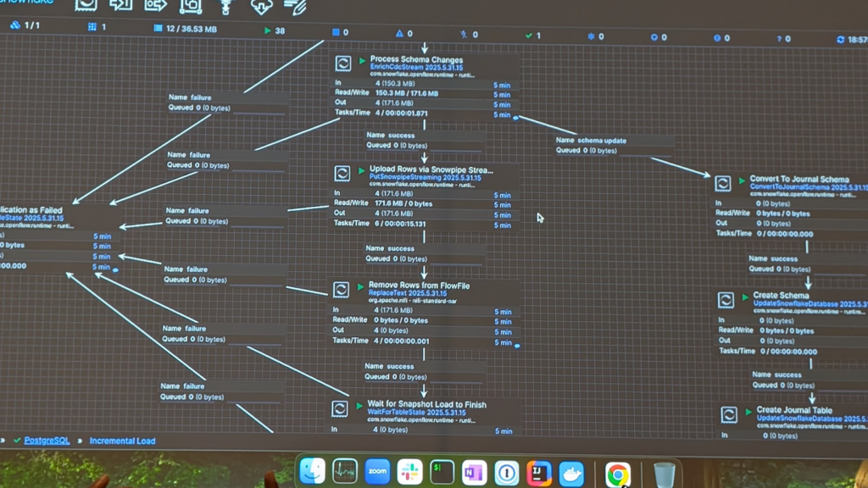
Task: Click the '150.3 MB / 171.0 MB' Read/Write value
Action: tap(407, 93)
